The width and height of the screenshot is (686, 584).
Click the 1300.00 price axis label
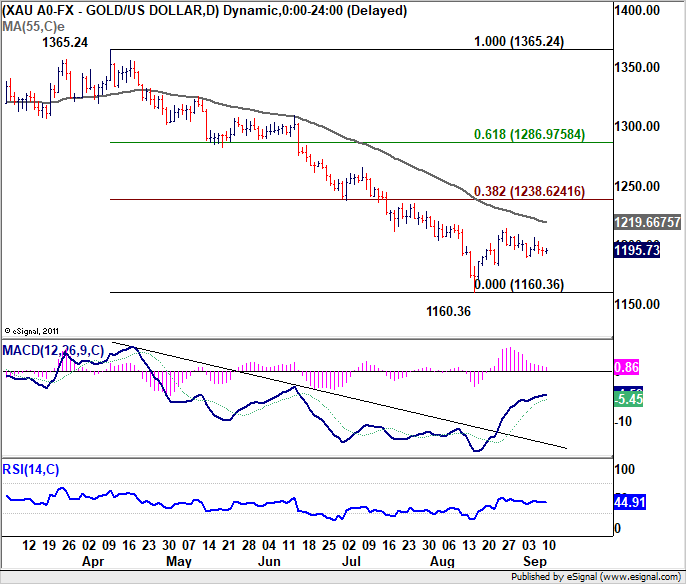(637, 126)
